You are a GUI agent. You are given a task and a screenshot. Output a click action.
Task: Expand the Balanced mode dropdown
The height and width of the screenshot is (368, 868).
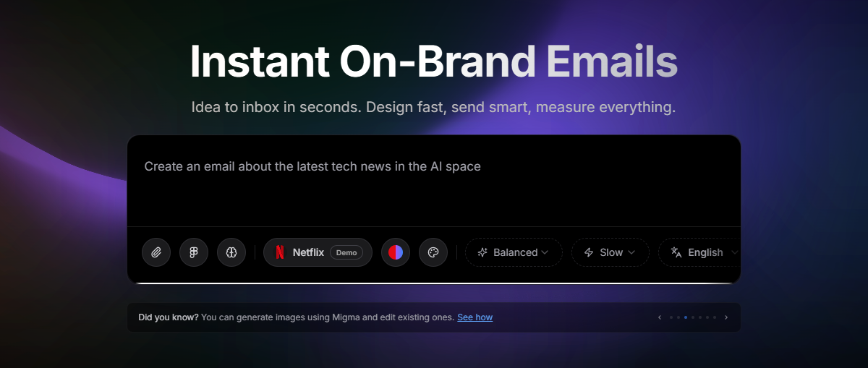(514, 252)
